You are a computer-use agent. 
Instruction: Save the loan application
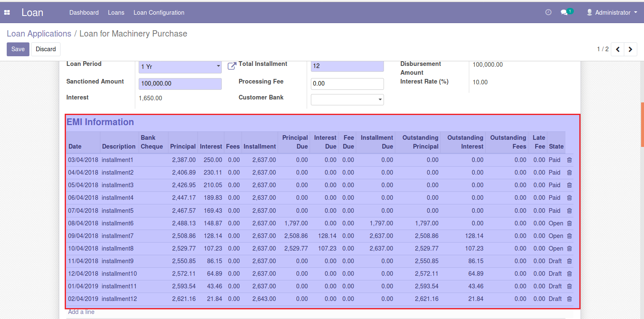coord(18,49)
